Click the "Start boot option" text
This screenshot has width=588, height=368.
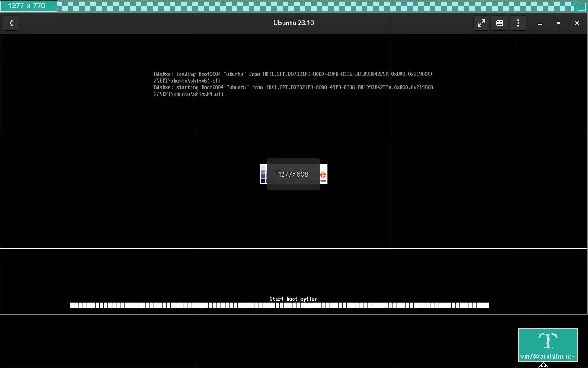point(294,299)
